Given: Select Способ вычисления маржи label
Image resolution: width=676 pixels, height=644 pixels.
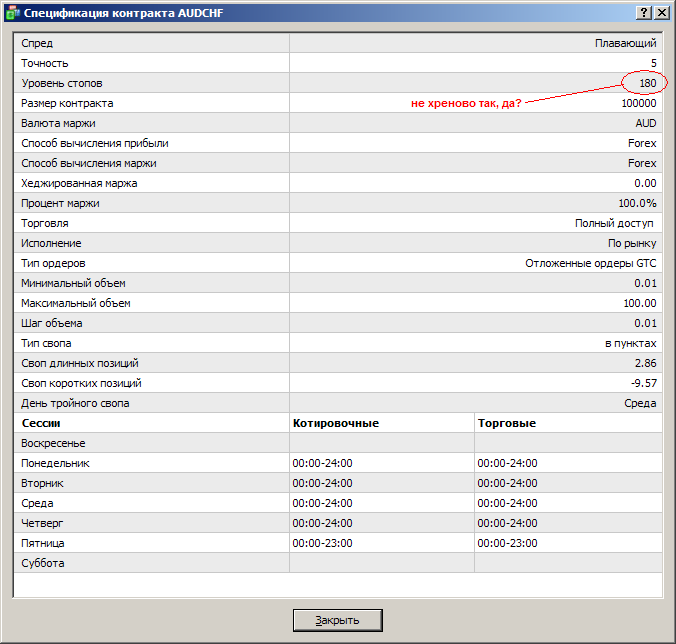Looking at the screenshot, I should [x=89, y=163].
